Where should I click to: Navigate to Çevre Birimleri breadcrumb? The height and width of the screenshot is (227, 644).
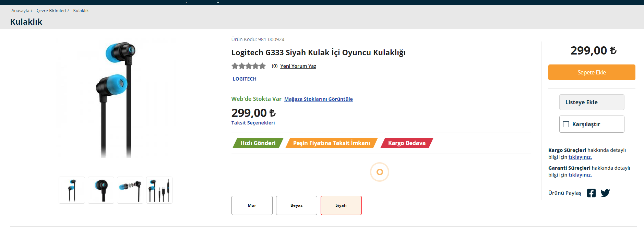tap(51, 11)
